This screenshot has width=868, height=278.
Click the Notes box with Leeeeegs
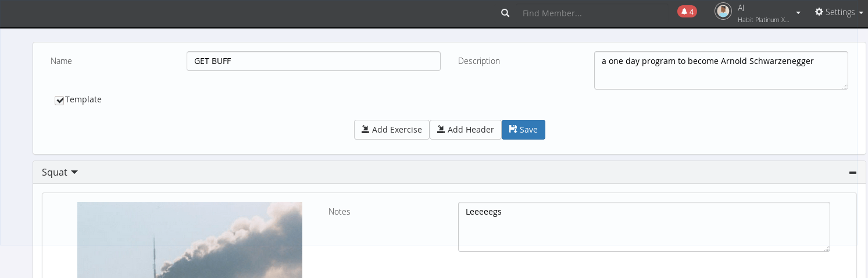point(644,227)
